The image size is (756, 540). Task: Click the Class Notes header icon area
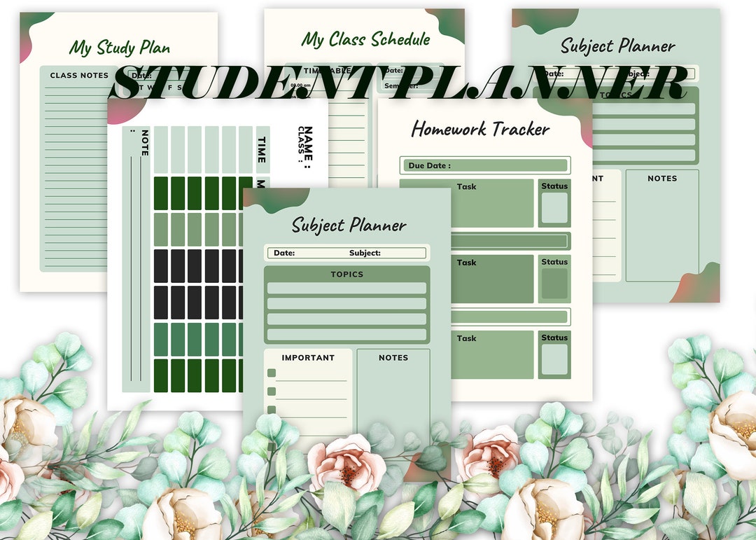(x=78, y=76)
